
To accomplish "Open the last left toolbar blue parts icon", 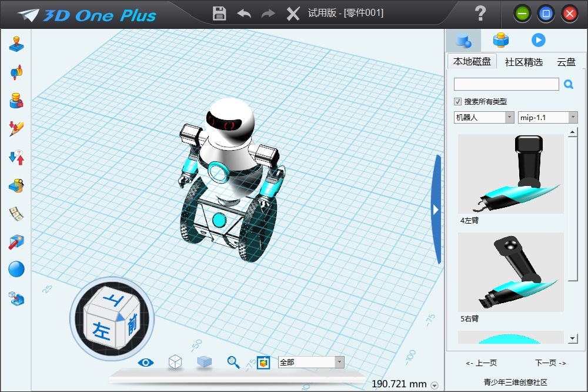I will pyautogui.click(x=16, y=298).
